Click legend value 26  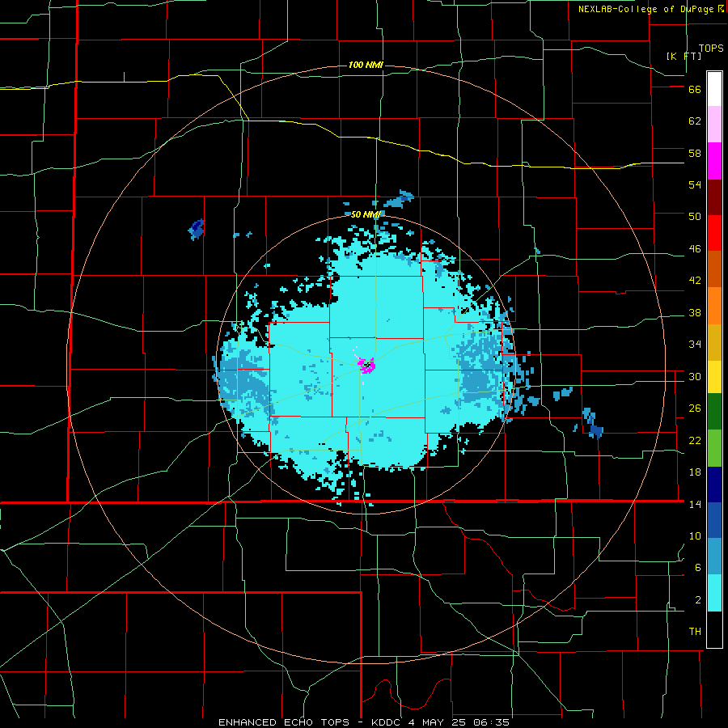695,408
